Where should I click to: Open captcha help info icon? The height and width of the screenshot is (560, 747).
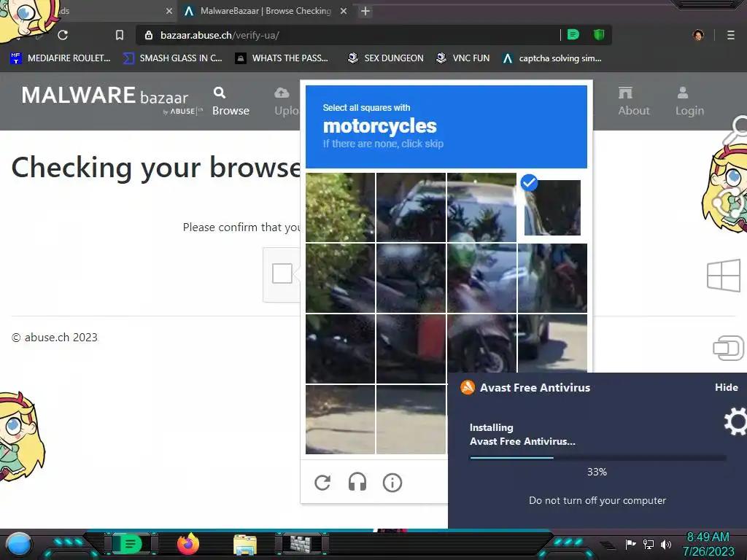[x=392, y=483]
